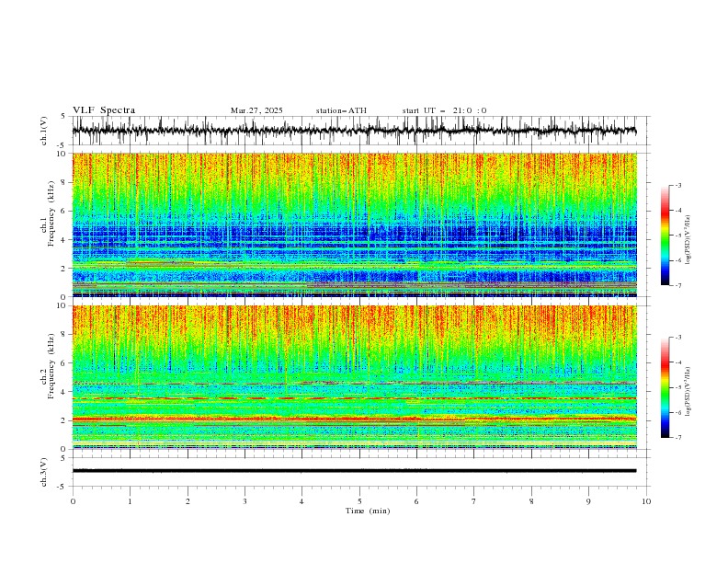Click the 'ch.2 Frequency (kHz)' axis label

pos(48,366)
